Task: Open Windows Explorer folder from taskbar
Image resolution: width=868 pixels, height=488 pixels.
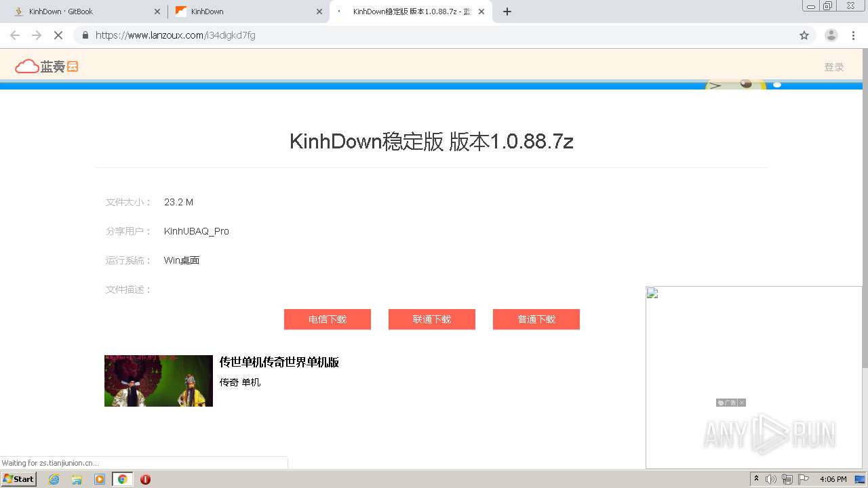Action: (x=77, y=479)
